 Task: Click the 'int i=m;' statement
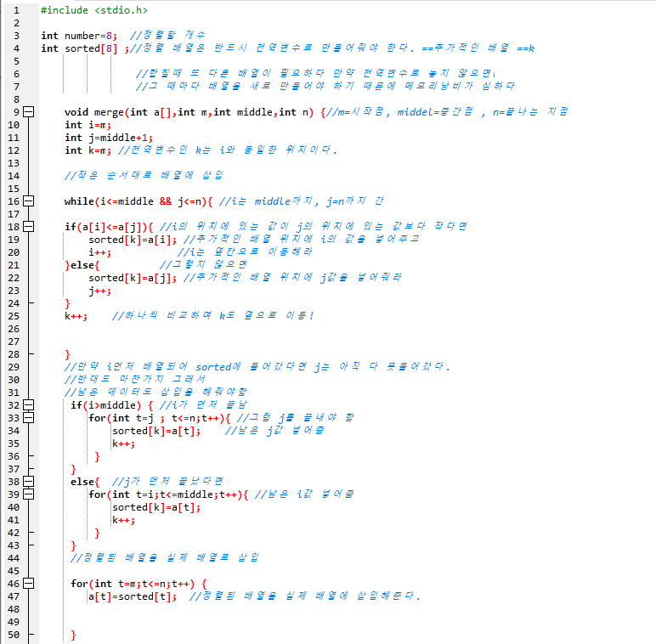point(88,125)
